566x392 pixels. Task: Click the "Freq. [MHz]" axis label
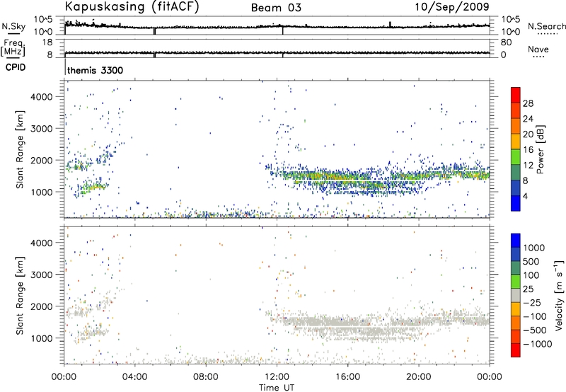[13, 48]
